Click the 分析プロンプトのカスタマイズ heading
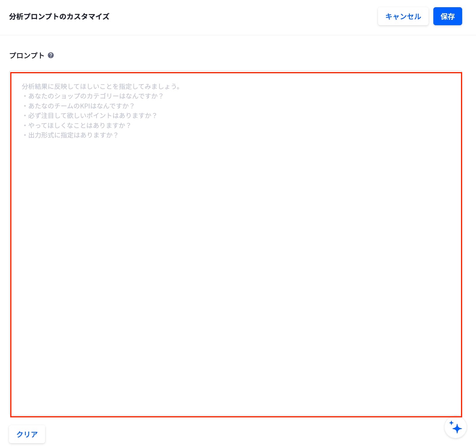Image resolution: width=476 pixels, height=448 pixels. [x=59, y=17]
